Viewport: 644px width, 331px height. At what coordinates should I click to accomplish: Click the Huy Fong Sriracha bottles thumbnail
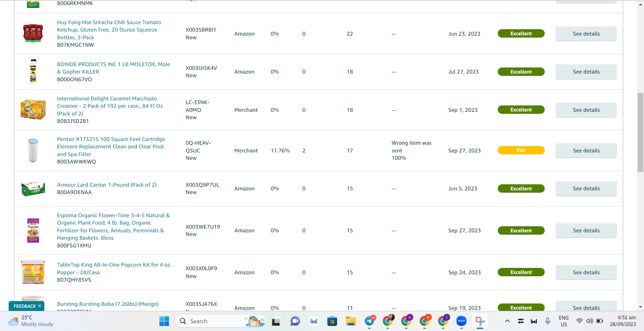coord(33,33)
